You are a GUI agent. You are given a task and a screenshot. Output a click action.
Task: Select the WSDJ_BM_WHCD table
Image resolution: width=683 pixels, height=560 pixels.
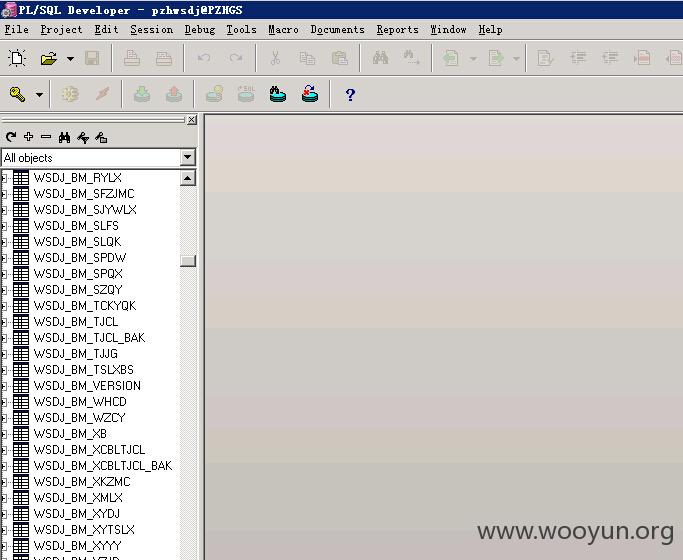click(x=80, y=402)
